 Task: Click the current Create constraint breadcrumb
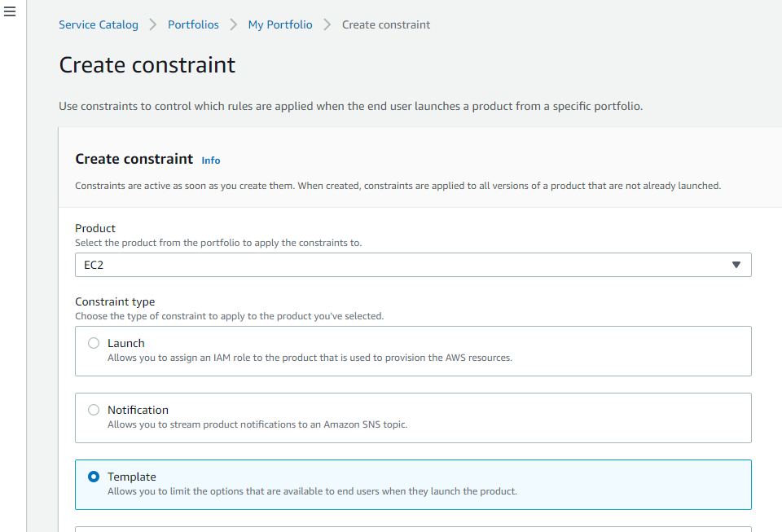pyautogui.click(x=386, y=24)
